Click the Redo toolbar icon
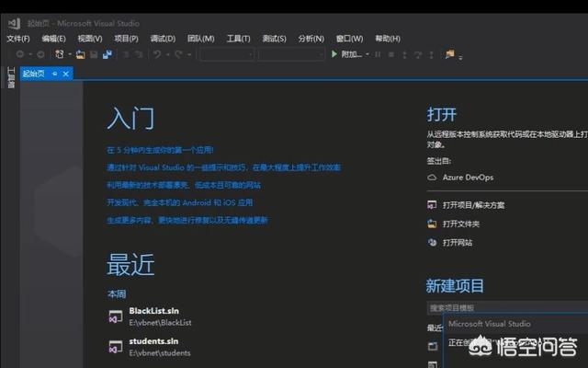This screenshot has height=368, width=588. pos(178,54)
